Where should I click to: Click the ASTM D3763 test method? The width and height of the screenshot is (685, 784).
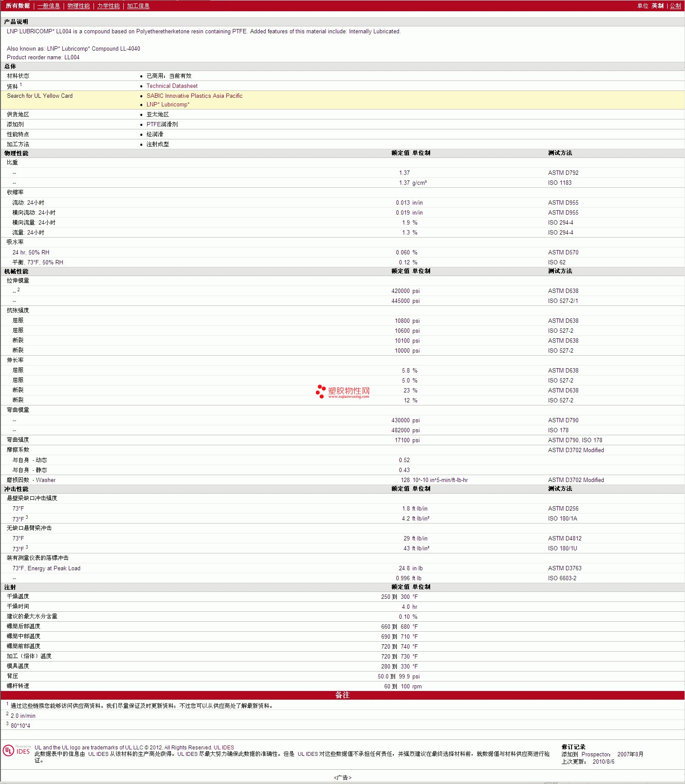[x=565, y=569]
